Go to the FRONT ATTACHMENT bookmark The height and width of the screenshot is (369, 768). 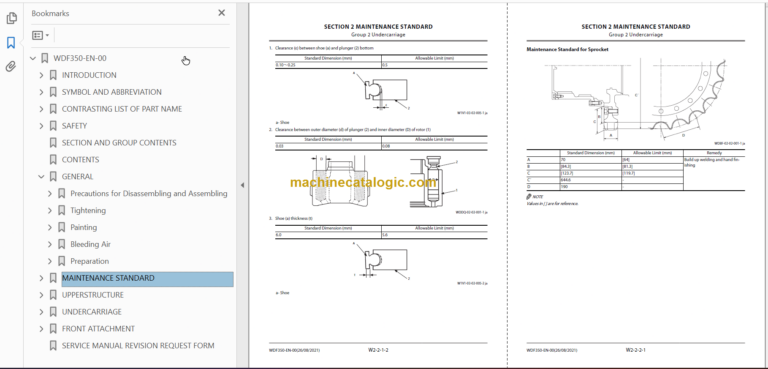click(98, 329)
